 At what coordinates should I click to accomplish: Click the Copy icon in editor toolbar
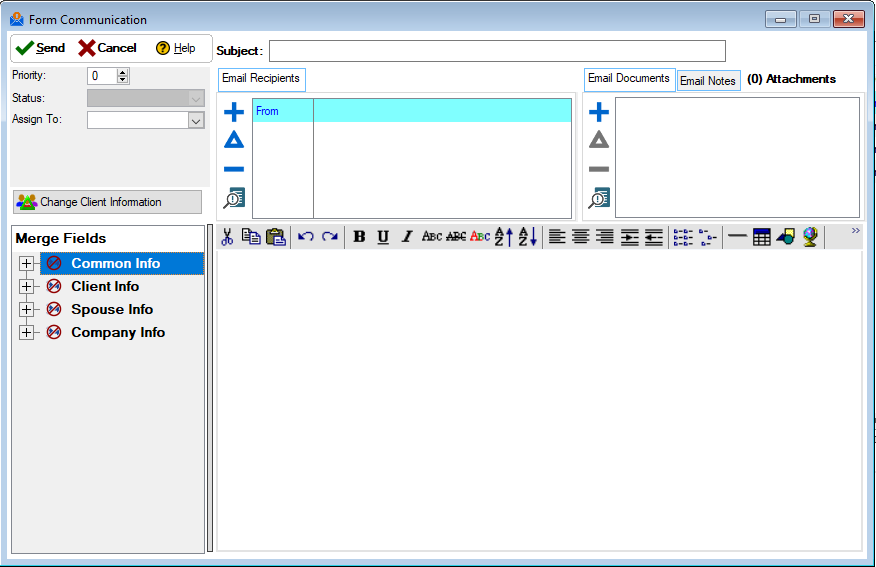[251, 237]
